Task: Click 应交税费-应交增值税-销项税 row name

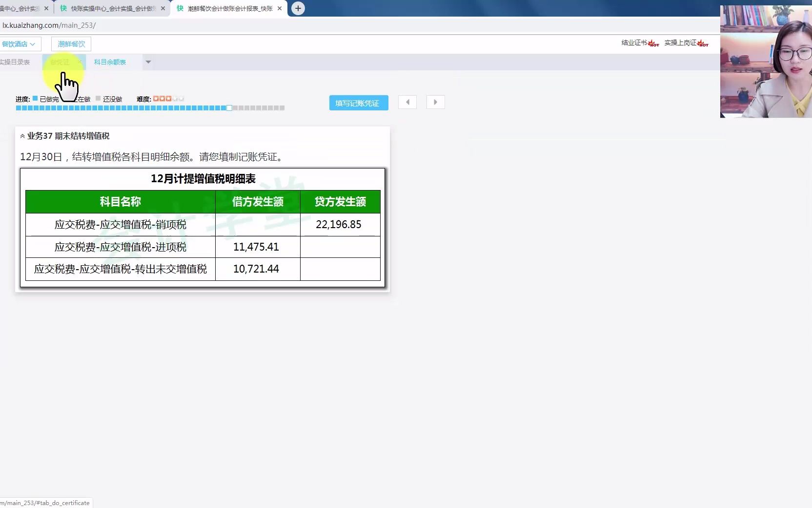Action: (x=121, y=225)
